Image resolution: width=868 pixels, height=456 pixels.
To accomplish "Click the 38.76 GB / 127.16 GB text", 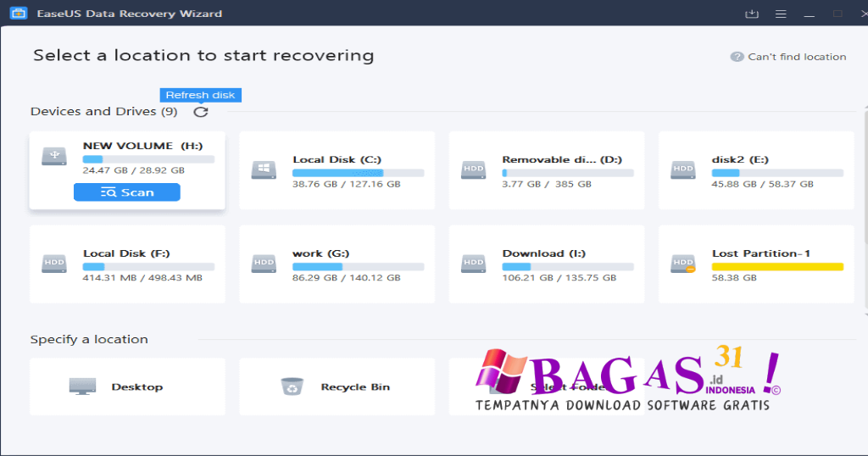I will click(347, 184).
